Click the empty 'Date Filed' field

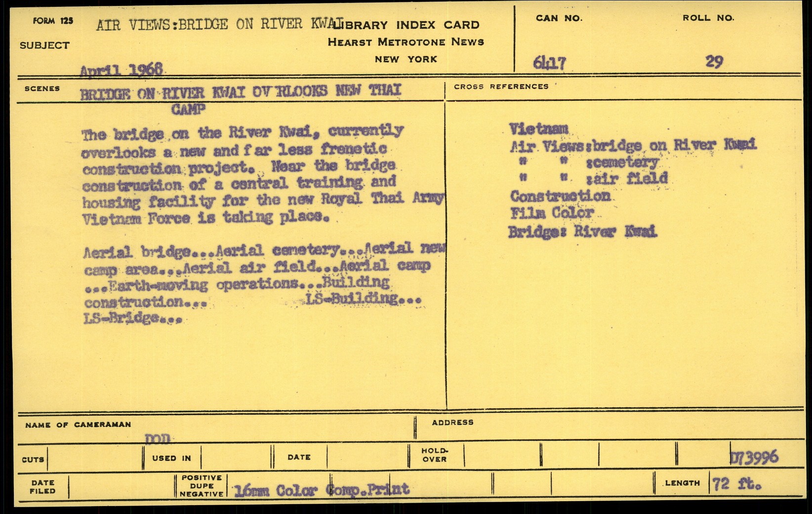coord(121,487)
